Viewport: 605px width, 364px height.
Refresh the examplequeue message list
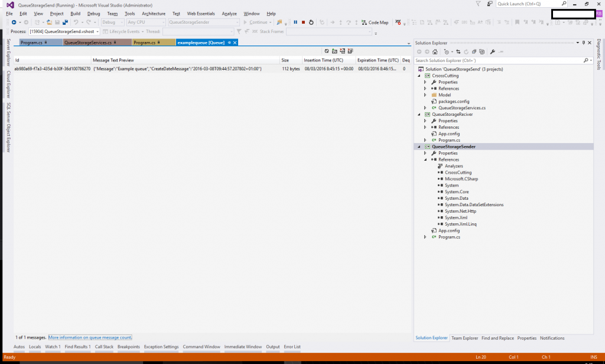(327, 51)
